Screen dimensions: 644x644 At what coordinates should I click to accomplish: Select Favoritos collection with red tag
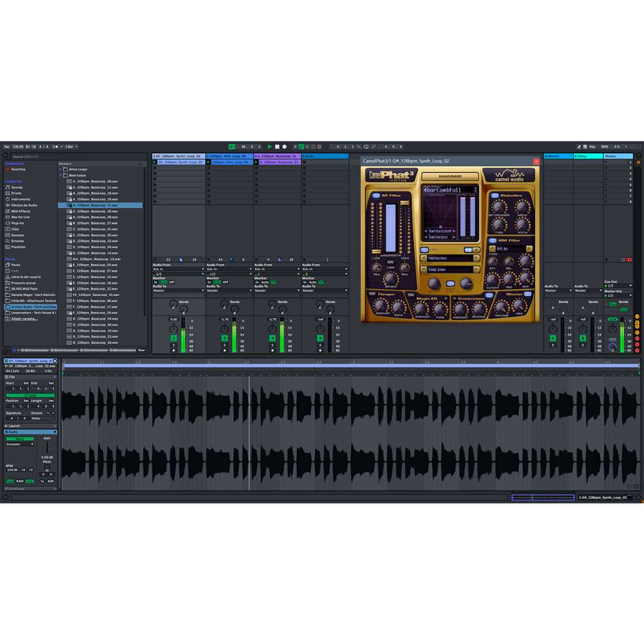pos(16,169)
